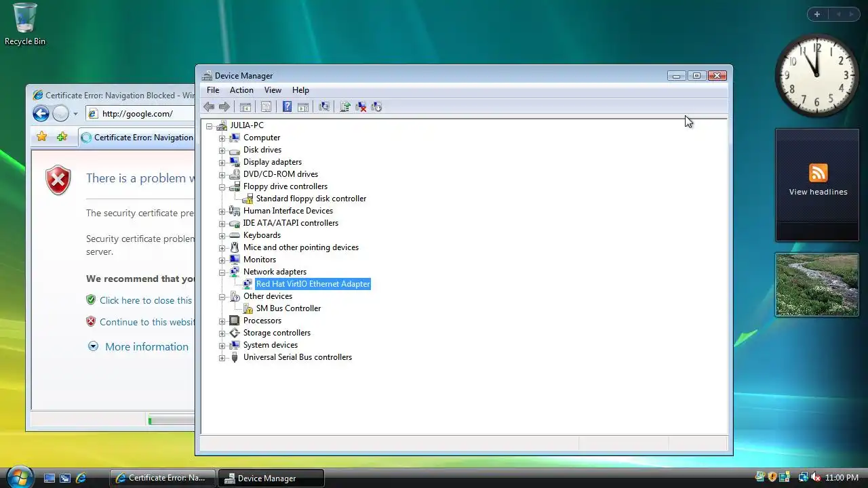Click the Forward arrow in Device Manager toolbar
Viewport: 868px width, 488px height.
(x=224, y=106)
